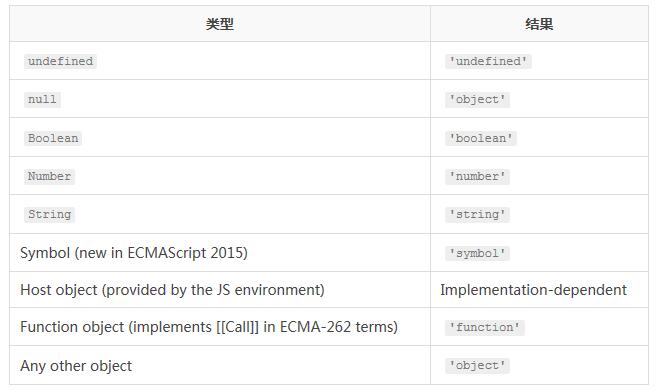The height and width of the screenshot is (391, 658).
Task: Click the 'undefined' result code
Action: 488,61
